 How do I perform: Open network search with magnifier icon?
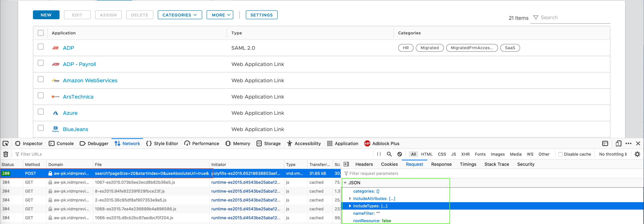point(389,154)
